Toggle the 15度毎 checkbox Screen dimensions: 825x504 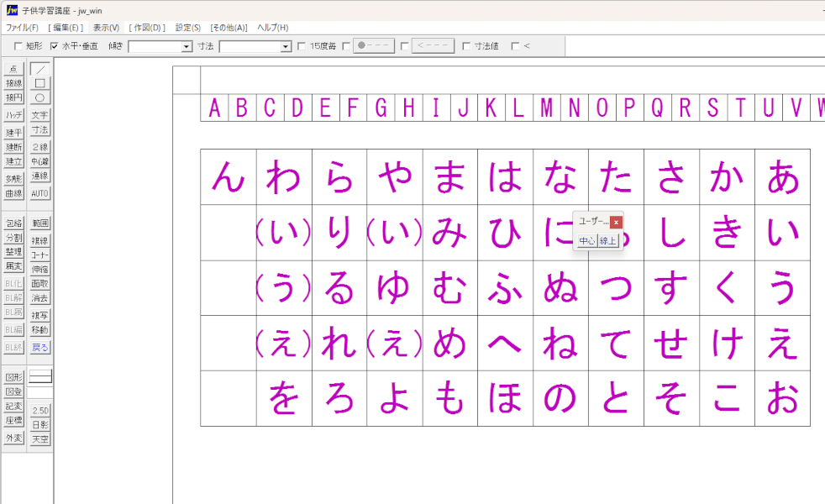point(302,46)
